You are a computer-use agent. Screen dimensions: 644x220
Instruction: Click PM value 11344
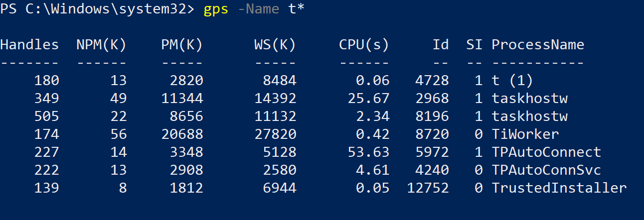tap(182, 99)
